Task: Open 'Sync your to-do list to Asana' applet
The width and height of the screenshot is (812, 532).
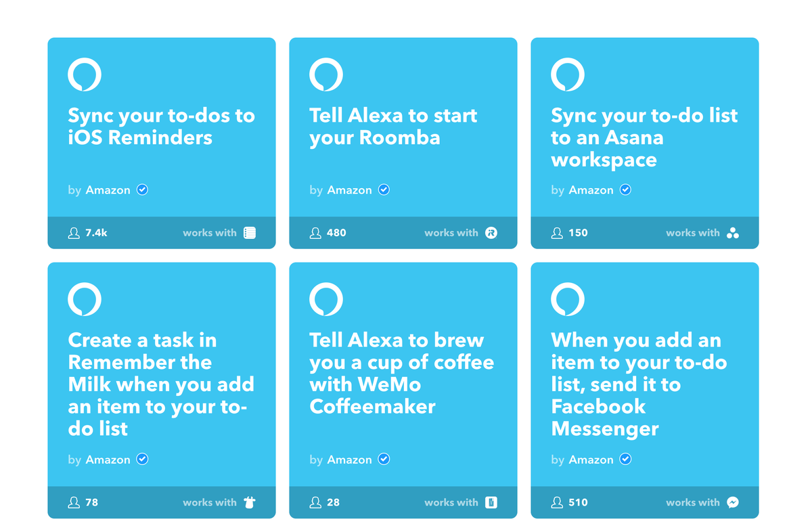Action: point(644,137)
